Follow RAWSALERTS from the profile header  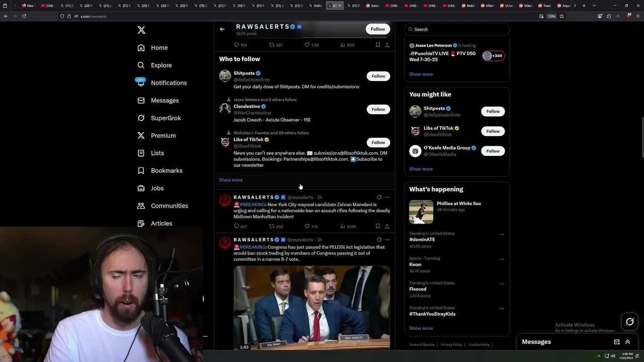pos(378,29)
